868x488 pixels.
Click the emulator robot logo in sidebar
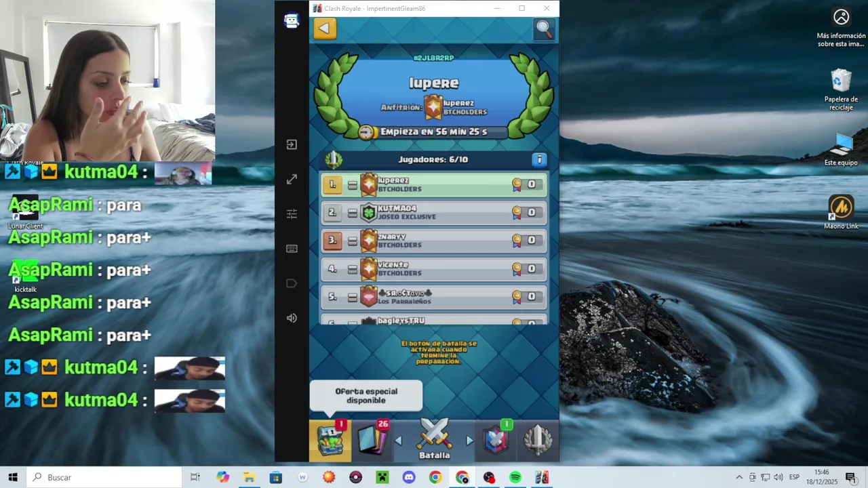pos(292,20)
